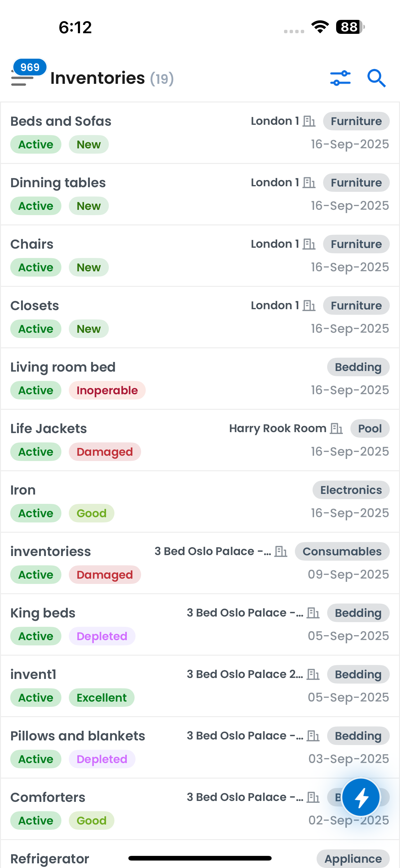Open Pillows and blankets inventory item
Image resolution: width=400 pixels, height=868 pixels.
78,736
